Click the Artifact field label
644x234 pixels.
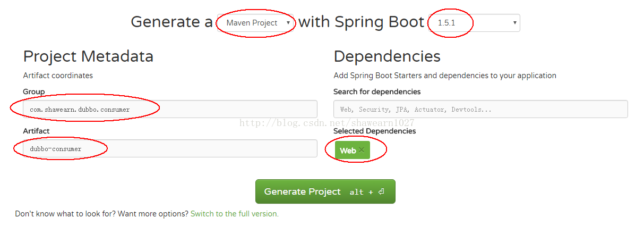[36, 131]
